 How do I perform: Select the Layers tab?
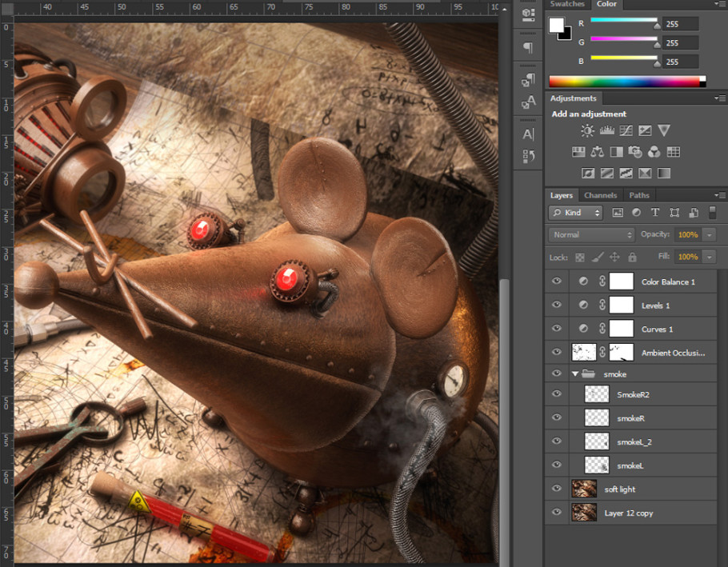pyautogui.click(x=562, y=195)
